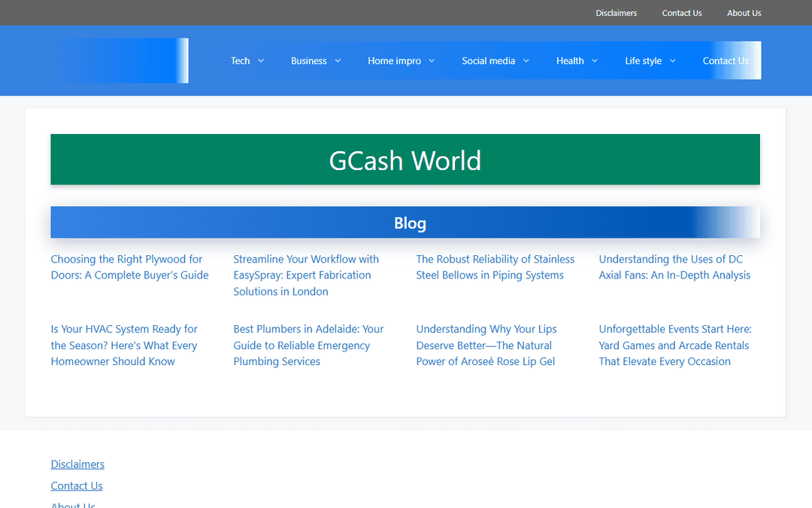Screen dimensions: 812x508
Task: Expand the Business menu chevron
Action: pyautogui.click(x=338, y=61)
